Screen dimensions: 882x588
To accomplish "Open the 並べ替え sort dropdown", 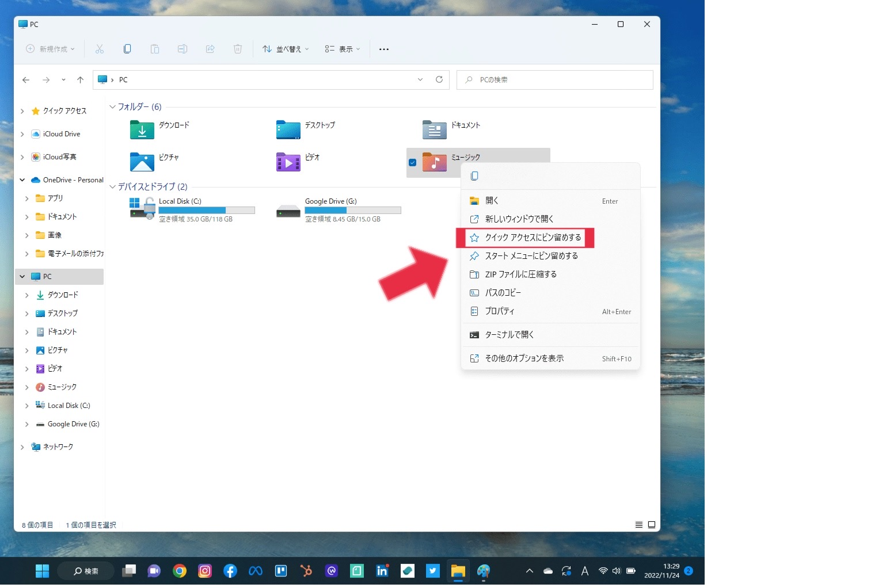I will 285,49.
